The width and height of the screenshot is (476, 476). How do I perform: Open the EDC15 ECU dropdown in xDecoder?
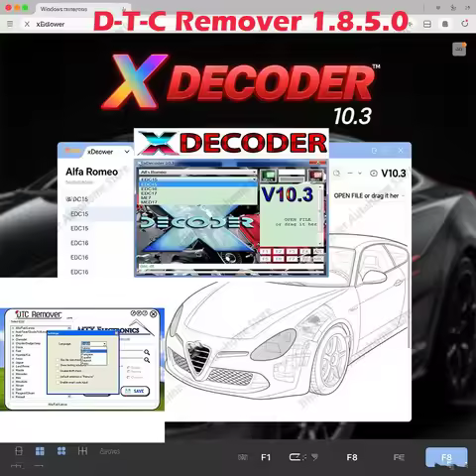(198, 179)
